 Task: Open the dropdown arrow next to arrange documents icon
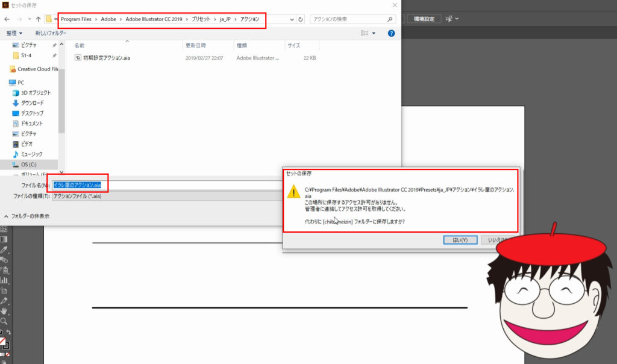click(x=457, y=19)
